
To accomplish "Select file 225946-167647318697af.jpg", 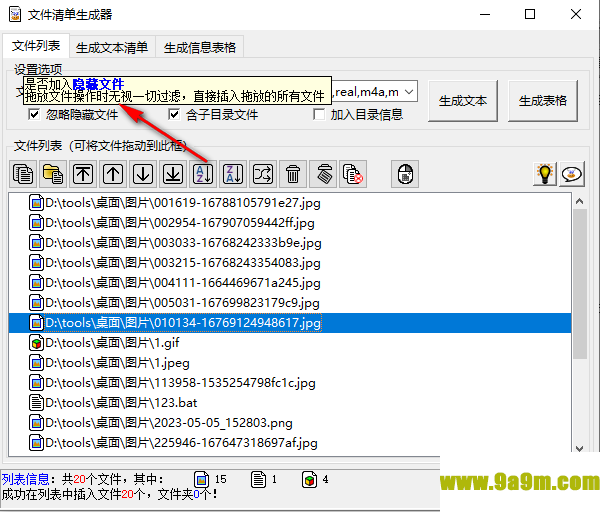I will click(x=290, y=443).
